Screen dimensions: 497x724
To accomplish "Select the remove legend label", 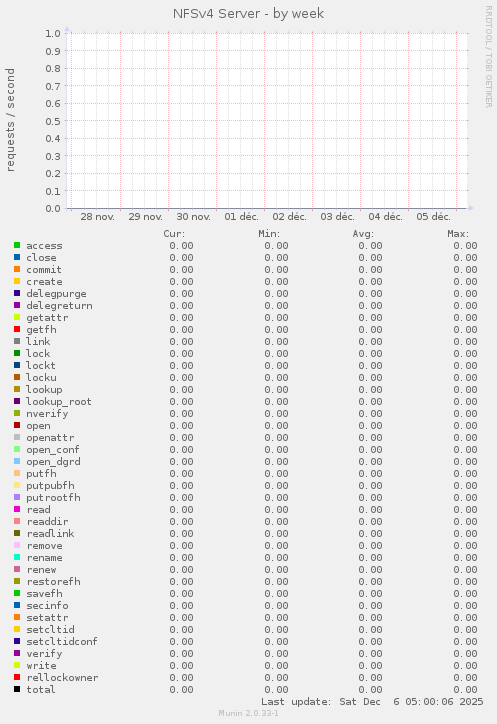I will (x=44, y=546).
